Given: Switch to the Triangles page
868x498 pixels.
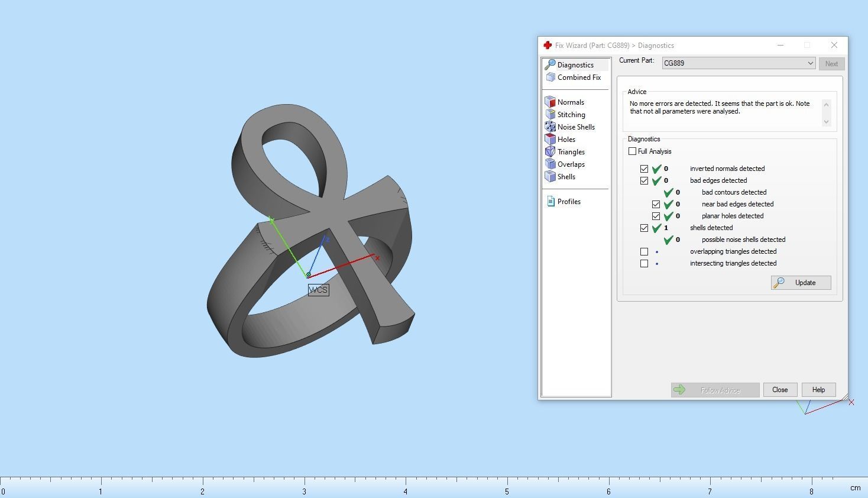Looking at the screenshot, I should [571, 152].
